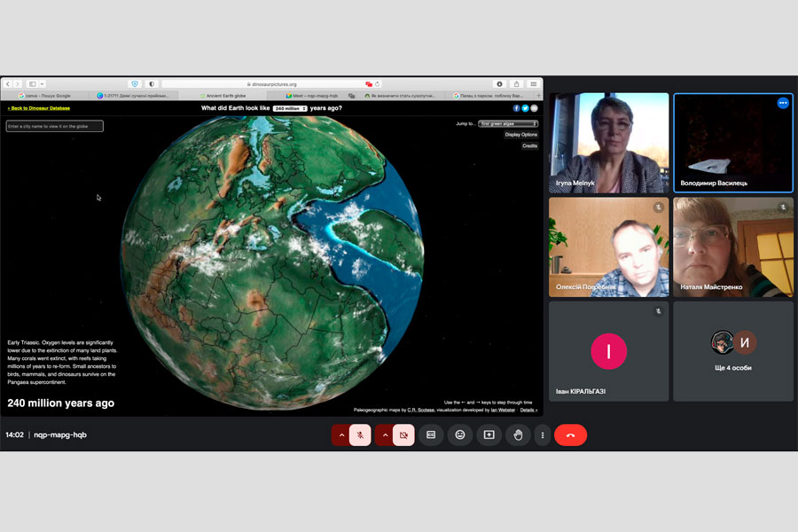Screen dimensions: 798x532
Task: Open the 240 million years dropdown
Action: coord(290,108)
